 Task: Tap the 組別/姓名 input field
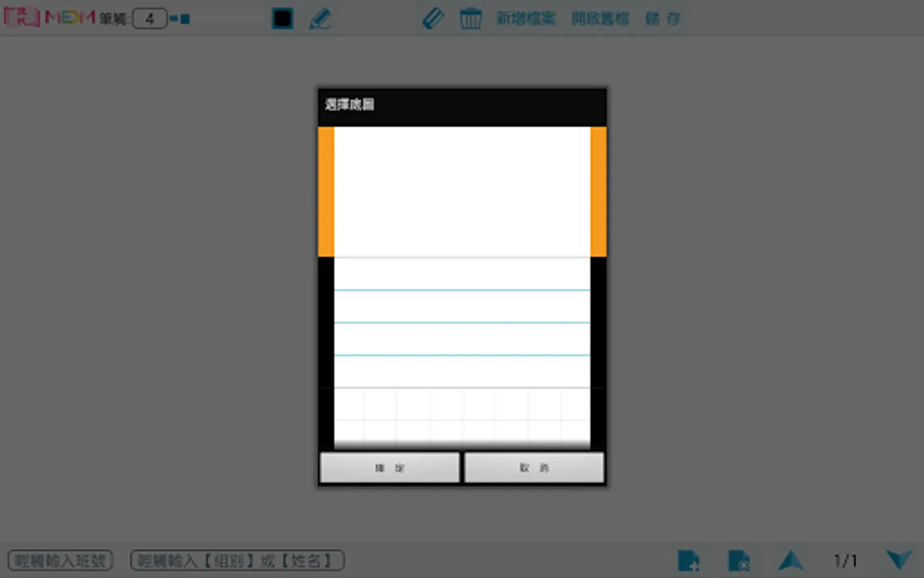pyautogui.click(x=237, y=560)
